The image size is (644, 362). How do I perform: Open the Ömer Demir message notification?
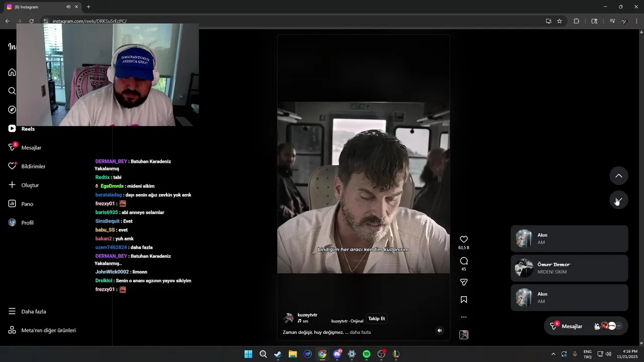(x=569, y=268)
